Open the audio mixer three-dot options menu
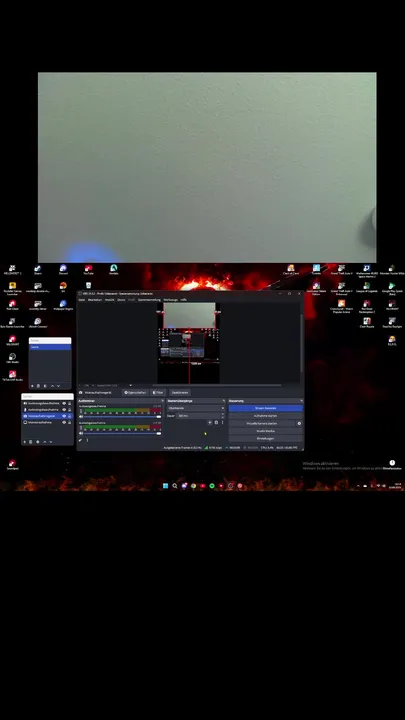The height and width of the screenshot is (720, 405). (87, 440)
